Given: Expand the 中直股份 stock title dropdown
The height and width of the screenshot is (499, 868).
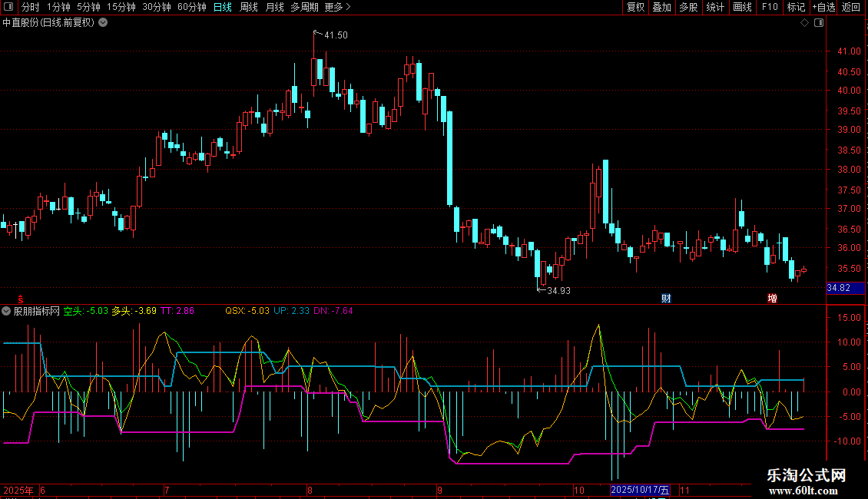Looking at the screenshot, I should [x=104, y=22].
